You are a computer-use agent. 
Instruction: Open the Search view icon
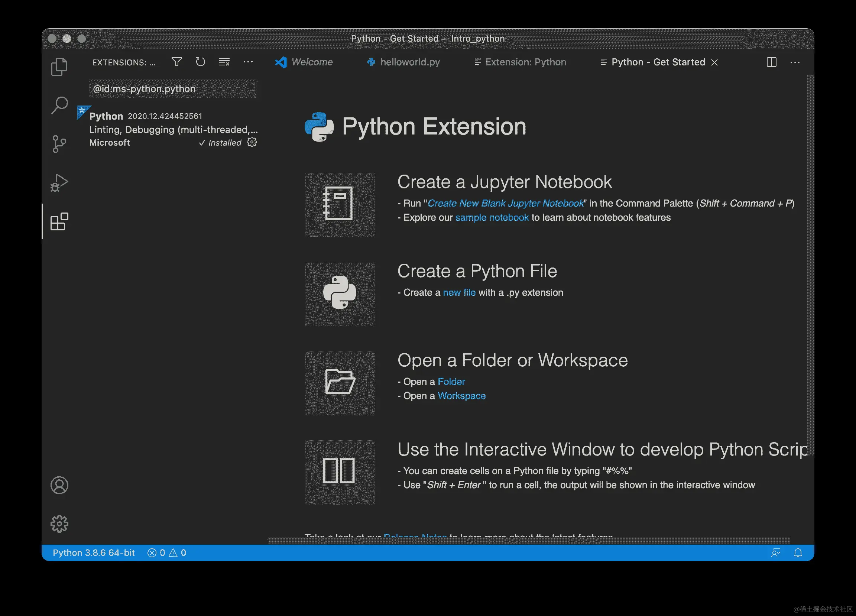click(x=59, y=105)
